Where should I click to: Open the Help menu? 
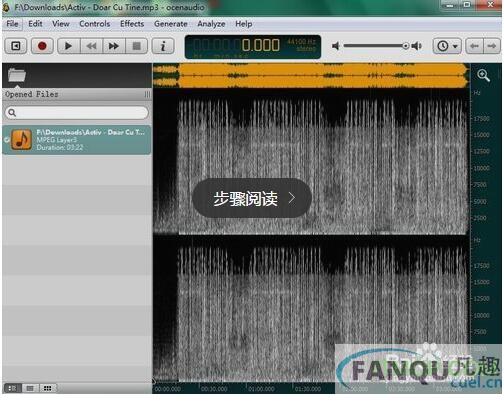244,24
